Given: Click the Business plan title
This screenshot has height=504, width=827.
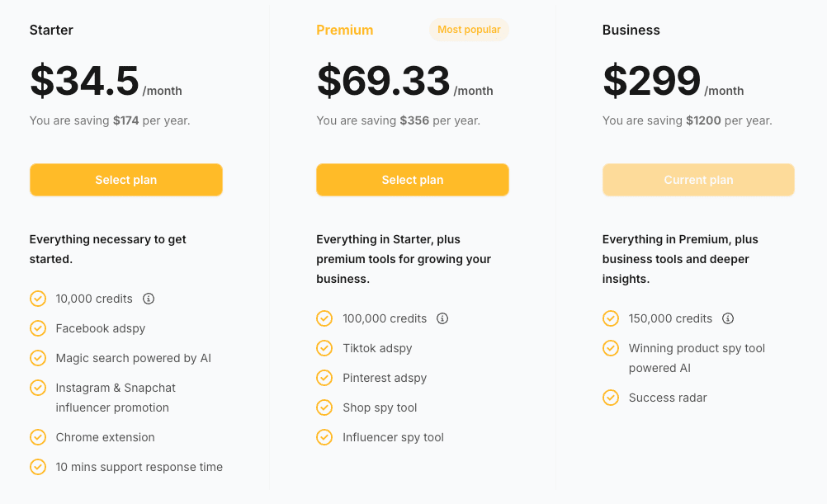Looking at the screenshot, I should click(631, 30).
